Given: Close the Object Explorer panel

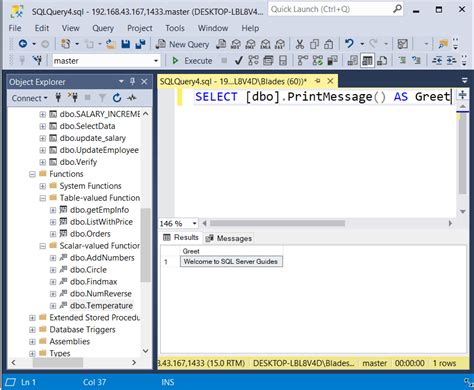Looking at the screenshot, I should (x=144, y=81).
